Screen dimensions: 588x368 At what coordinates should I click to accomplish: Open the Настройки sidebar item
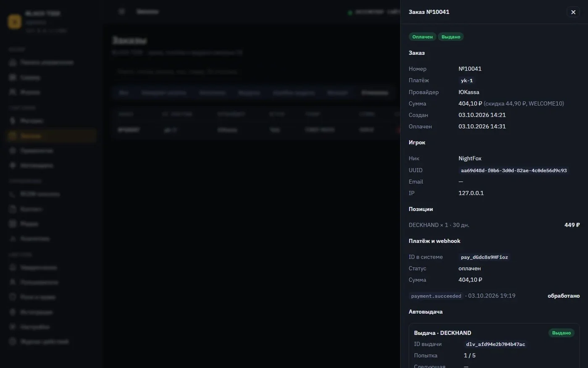tap(52, 327)
